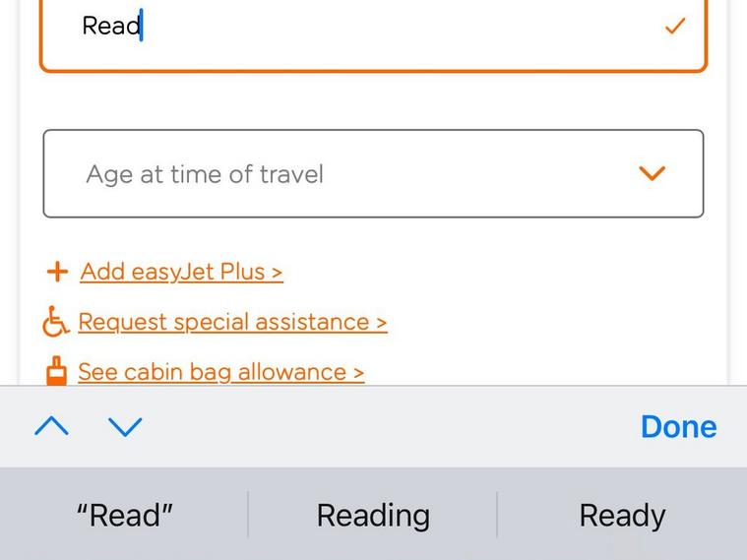Click the arrow after Add easyJet Plus
Viewport: 747px width, 560px height.
(278, 273)
